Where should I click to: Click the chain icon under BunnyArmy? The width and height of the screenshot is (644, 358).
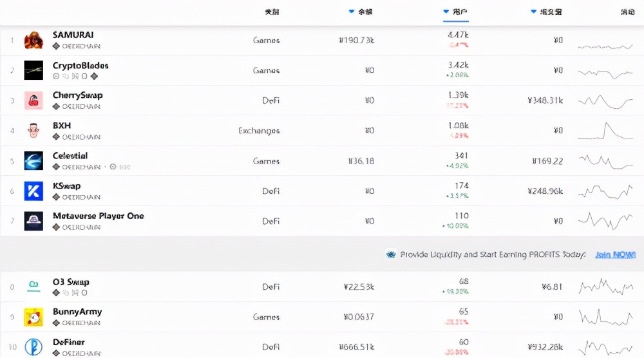click(56, 323)
